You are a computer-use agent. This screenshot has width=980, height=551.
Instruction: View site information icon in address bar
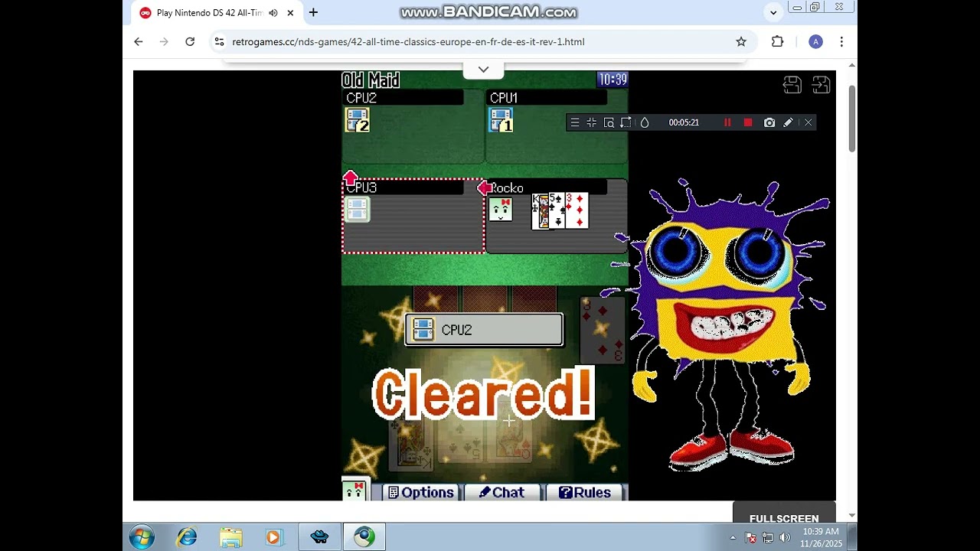click(220, 42)
